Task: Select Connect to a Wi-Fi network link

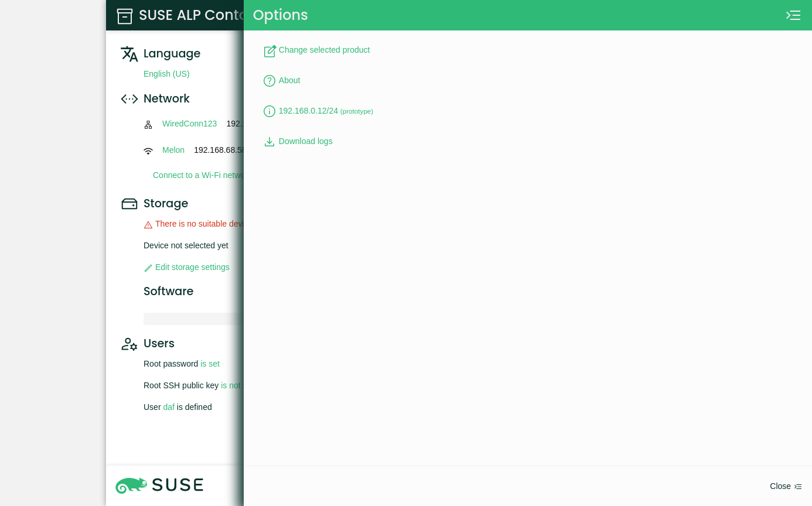Action: pyautogui.click(x=198, y=175)
